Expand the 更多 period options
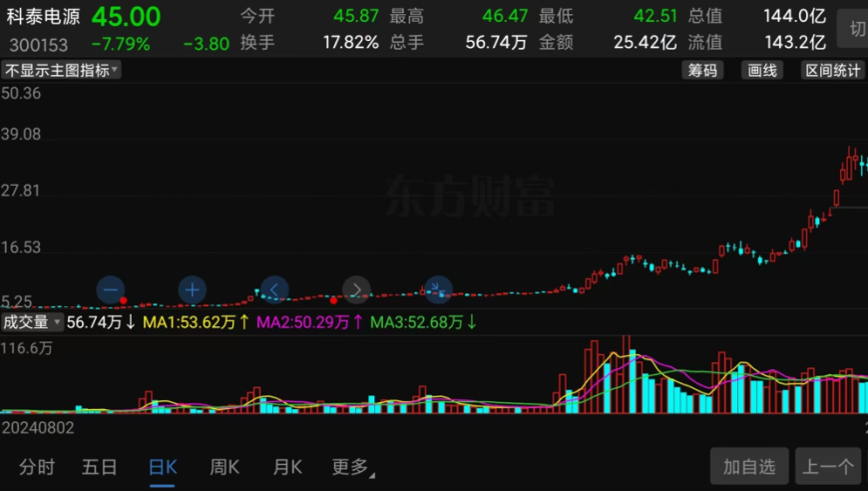The image size is (868, 491). (352, 467)
